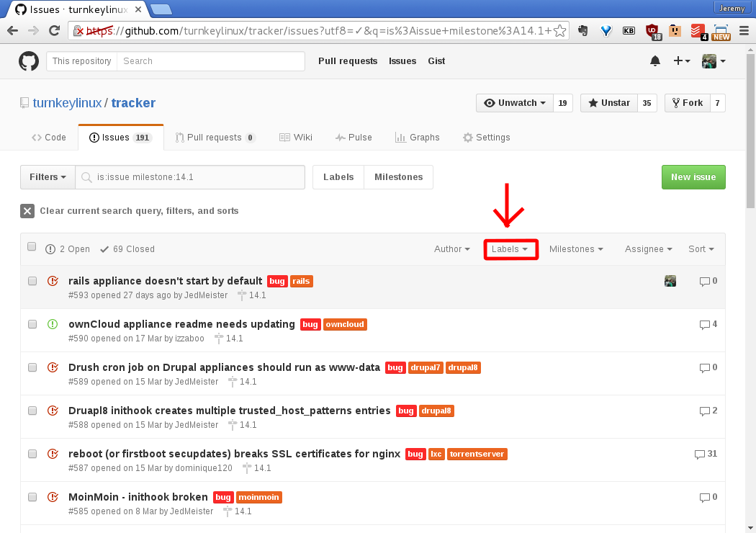Screen dimensions: 756x533
Task: Switch to the Pull requests tab
Action: [x=215, y=138]
